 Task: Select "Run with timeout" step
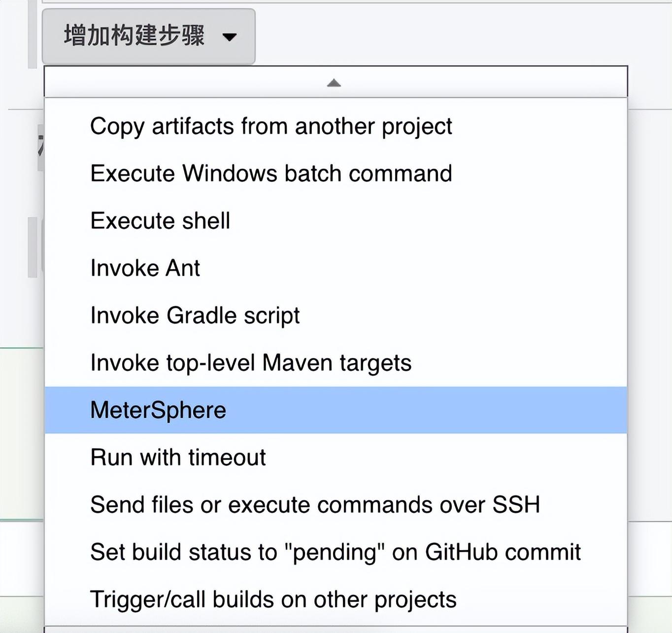coord(177,457)
